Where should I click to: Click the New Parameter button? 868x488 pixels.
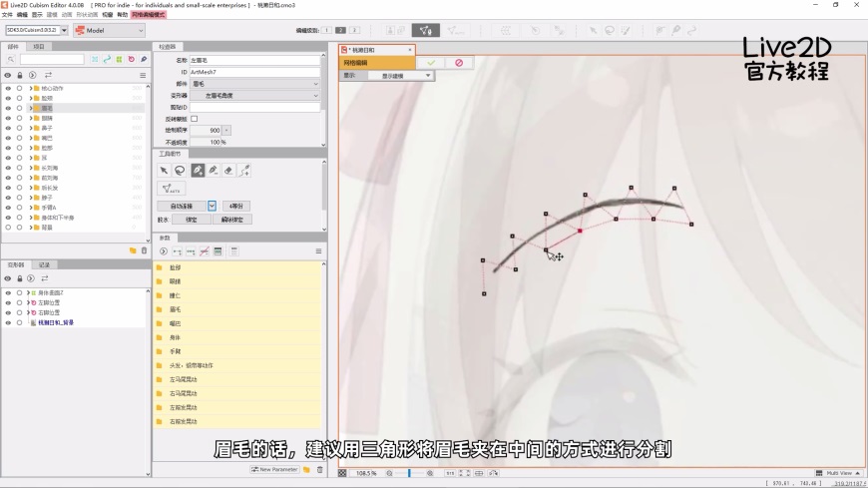[274, 470]
